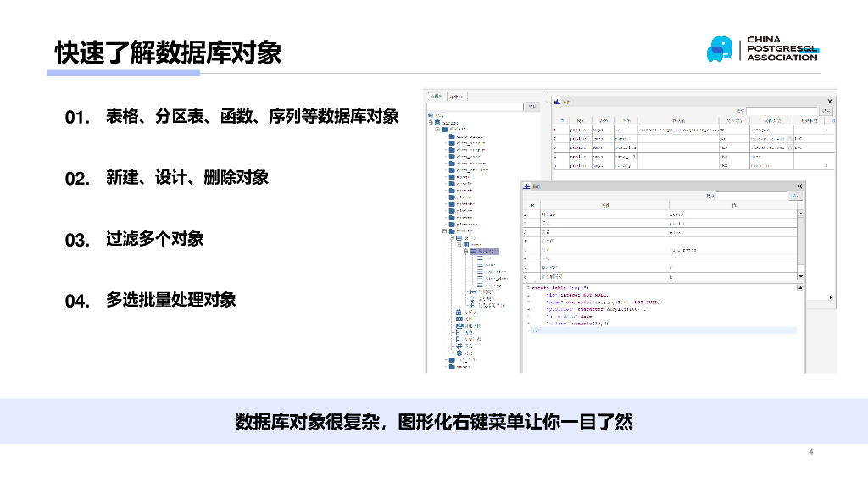Open the materialized views node icon
Image resolution: width=868 pixels, height=488 pixels.
tap(459, 326)
